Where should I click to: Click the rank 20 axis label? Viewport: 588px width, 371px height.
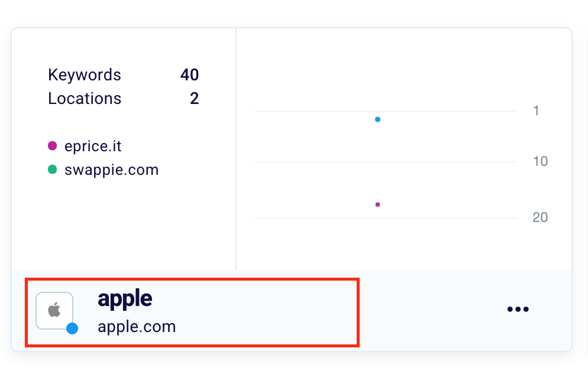(x=540, y=217)
